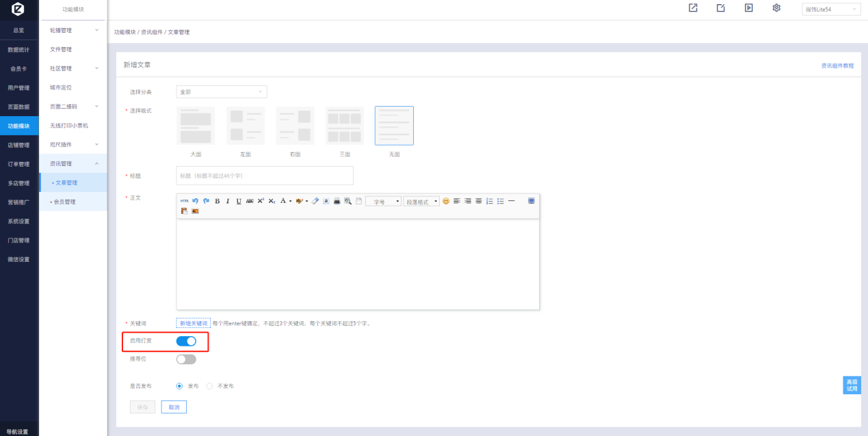Click the print icon in editor toolbar

pos(337,201)
